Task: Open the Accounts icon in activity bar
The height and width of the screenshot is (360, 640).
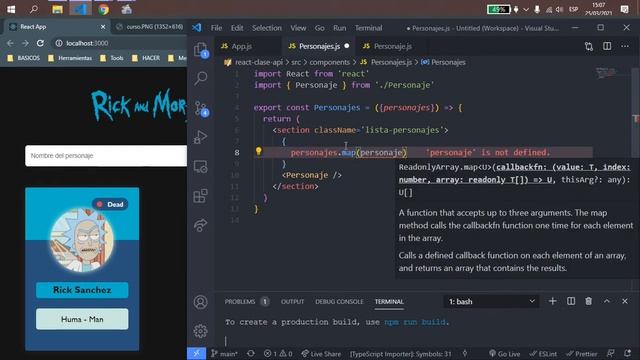Action: pyautogui.click(x=200, y=302)
